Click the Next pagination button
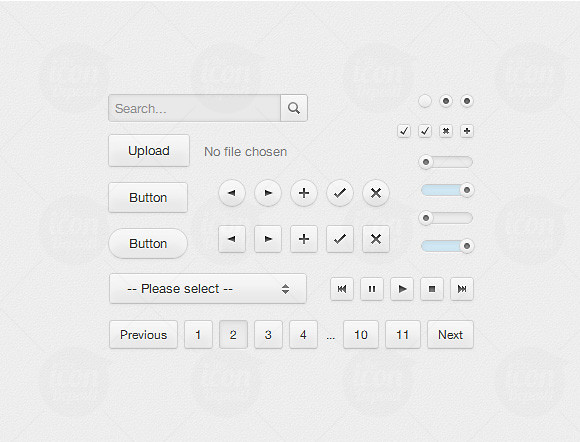This screenshot has width=580, height=442. tap(450, 334)
